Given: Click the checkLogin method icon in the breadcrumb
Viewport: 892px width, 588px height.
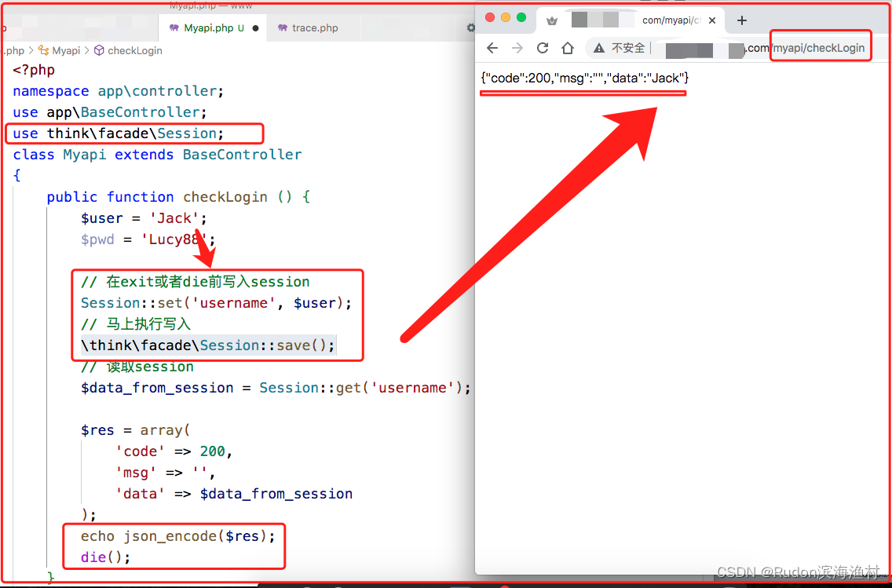Looking at the screenshot, I should pyautogui.click(x=100, y=50).
